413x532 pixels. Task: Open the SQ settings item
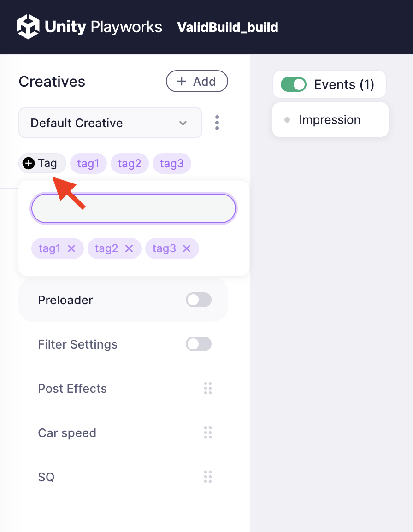(x=47, y=477)
